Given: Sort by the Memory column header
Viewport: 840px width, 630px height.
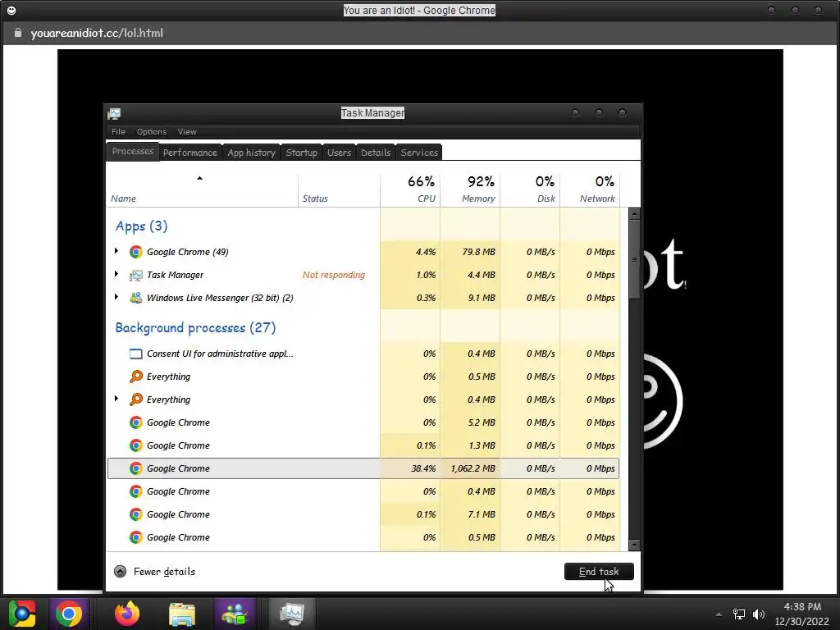Looking at the screenshot, I should [470, 189].
